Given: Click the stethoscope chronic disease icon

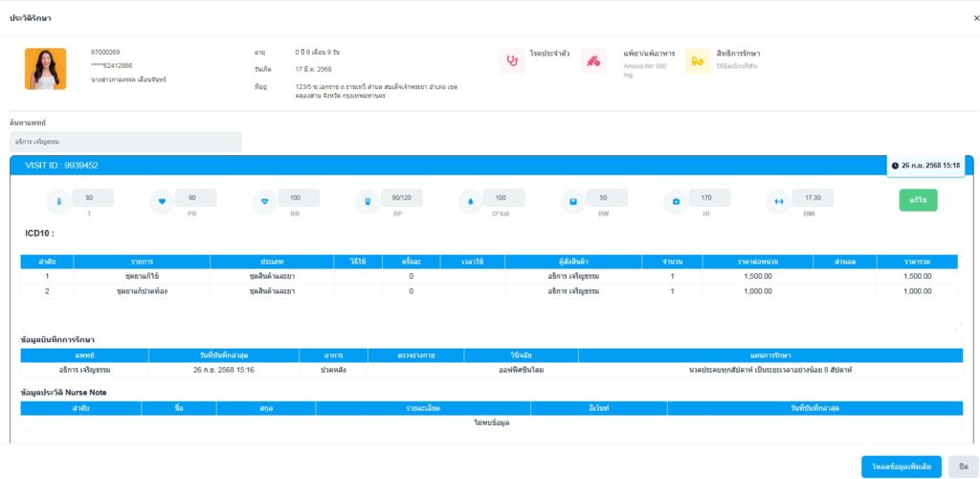Looking at the screenshot, I should (512, 60).
